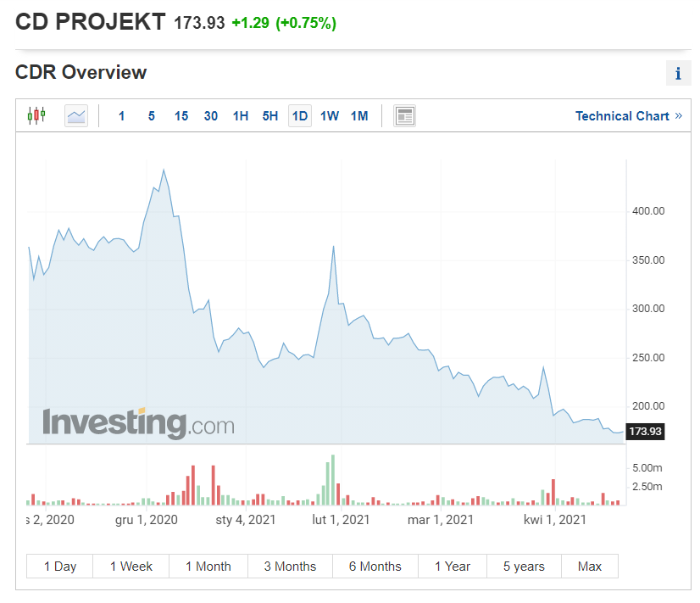Switch interval to 1M
The height and width of the screenshot is (603, 700).
pyautogui.click(x=359, y=116)
